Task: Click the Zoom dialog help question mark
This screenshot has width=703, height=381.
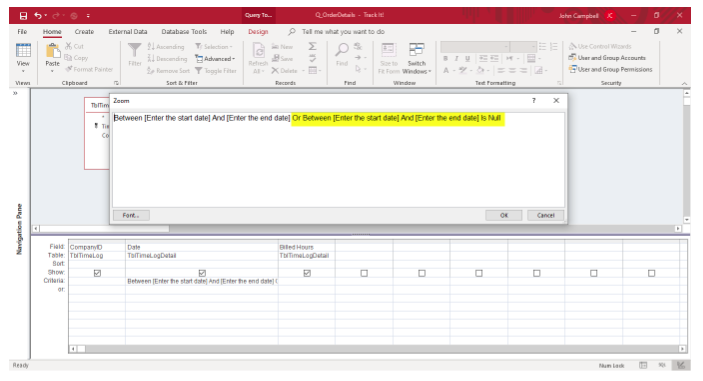Action: click(534, 100)
